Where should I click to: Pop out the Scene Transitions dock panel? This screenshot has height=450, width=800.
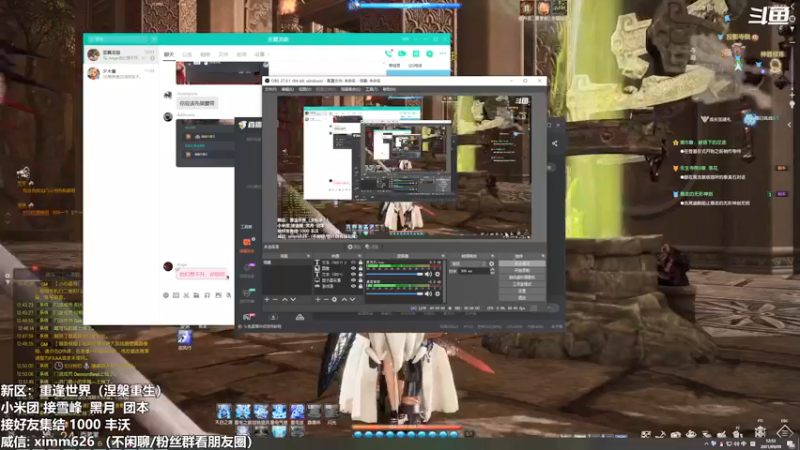point(492,256)
